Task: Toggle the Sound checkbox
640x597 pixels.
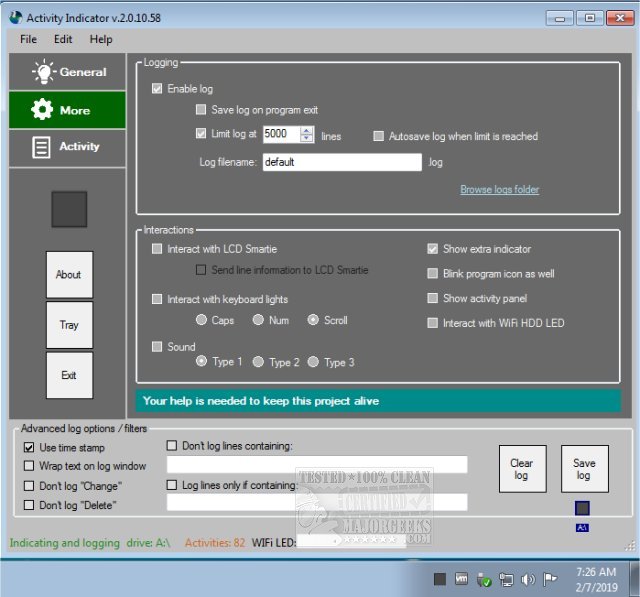Action: pos(157,347)
